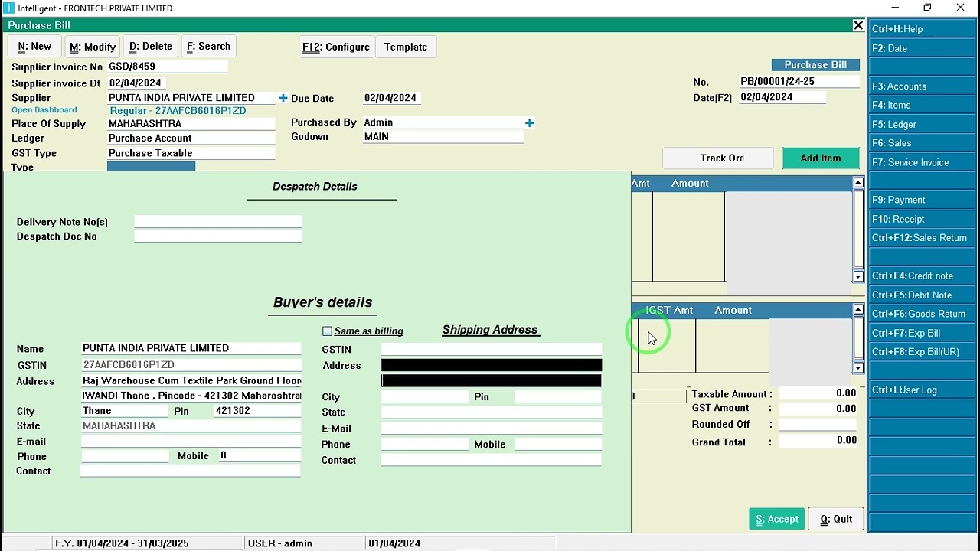This screenshot has height=551, width=980.
Task: Open Ctrl+L User Log menu item
Action: click(x=922, y=390)
